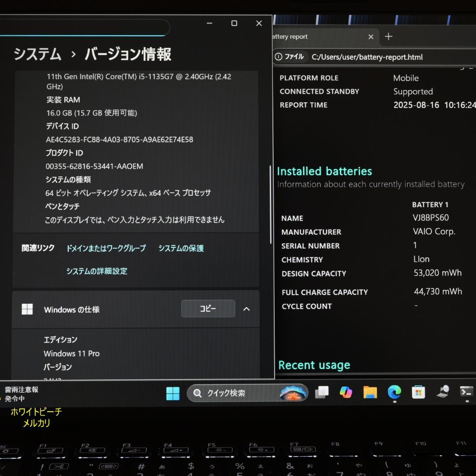Collapse the Windows の仕様 section
This screenshot has height=476, width=476.
click(246, 309)
